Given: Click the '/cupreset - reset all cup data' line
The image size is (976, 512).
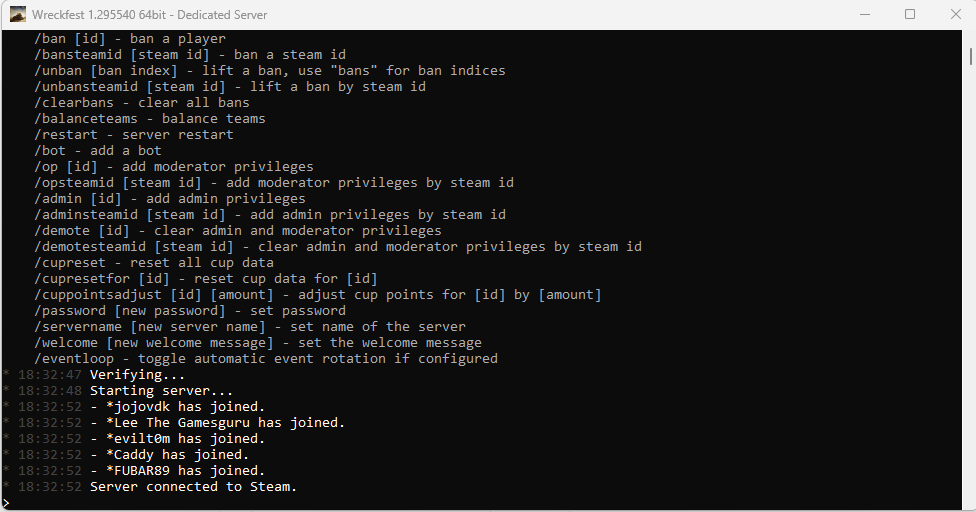Looking at the screenshot, I should (x=154, y=263).
